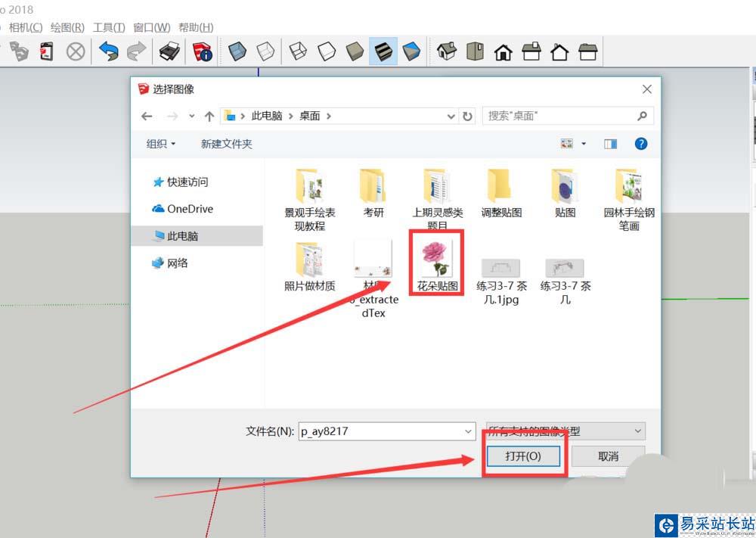Click the Erase circle-X icon in toolbar
The image size is (756, 538).
coord(76,51)
